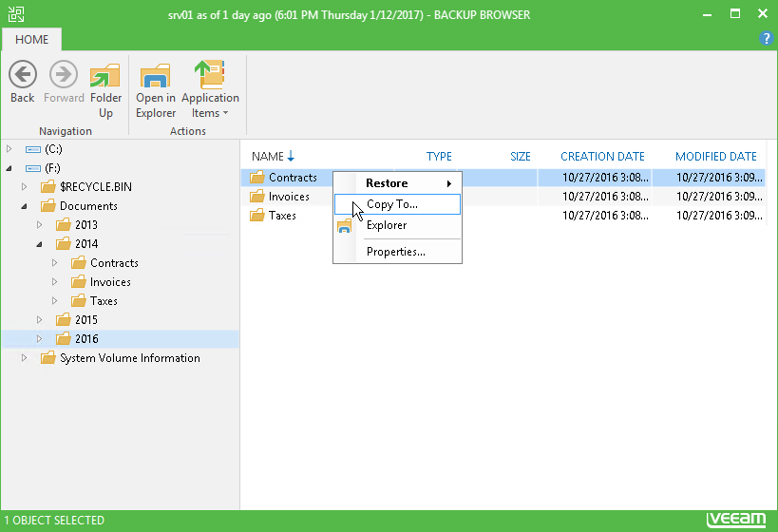
Task: Click the Taxes row creation date cell
Action: click(605, 216)
